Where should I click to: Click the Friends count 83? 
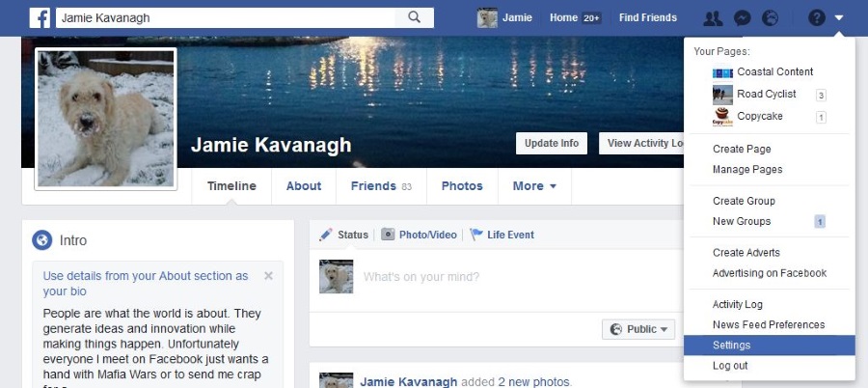[406, 187]
